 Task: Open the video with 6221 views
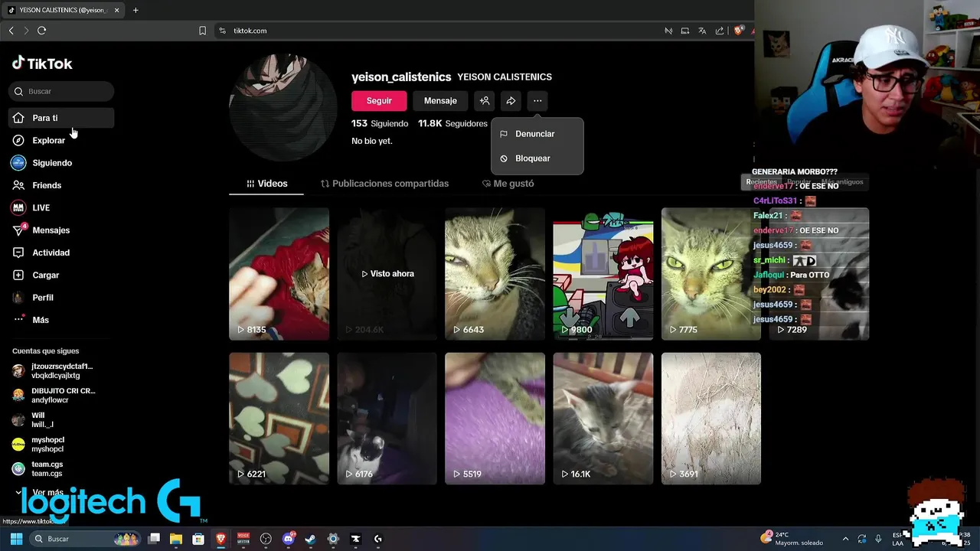point(279,419)
